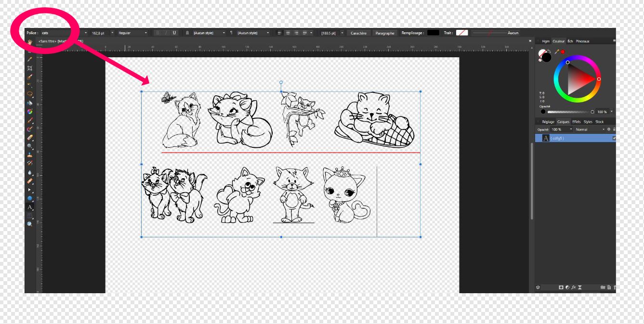
Task: Select the Freehand Selection lasso tool
Action: [29, 93]
